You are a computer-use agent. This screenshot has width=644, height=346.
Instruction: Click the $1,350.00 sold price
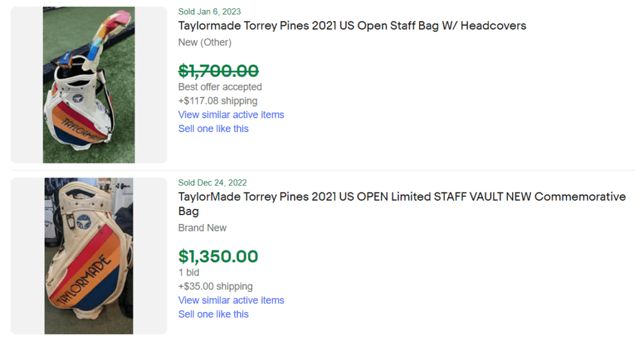pos(218,256)
